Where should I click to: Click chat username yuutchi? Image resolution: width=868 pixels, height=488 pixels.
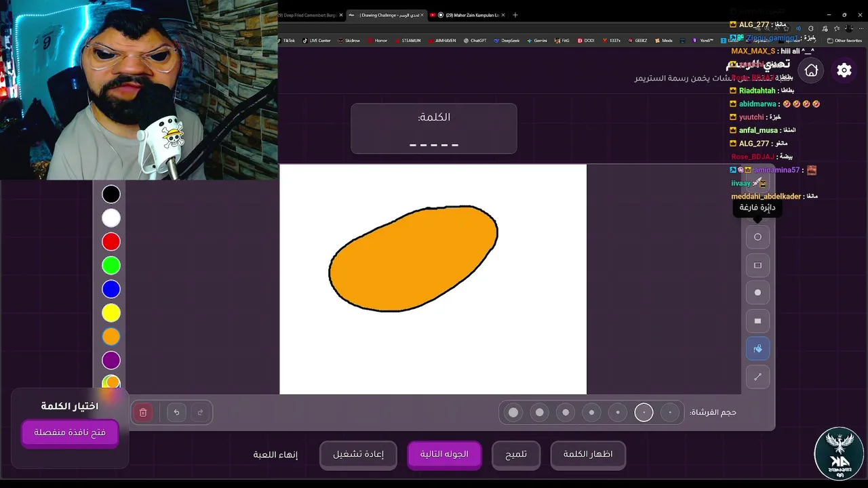click(751, 117)
